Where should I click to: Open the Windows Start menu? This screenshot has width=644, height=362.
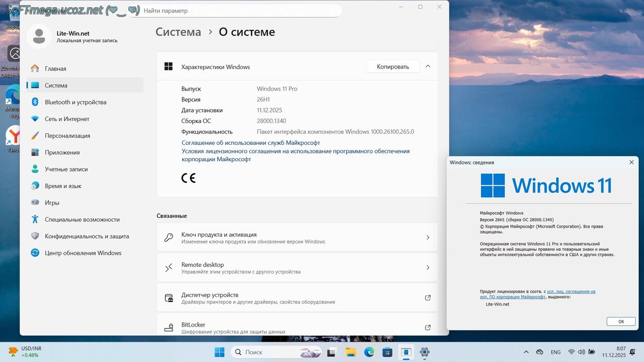tap(219, 352)
